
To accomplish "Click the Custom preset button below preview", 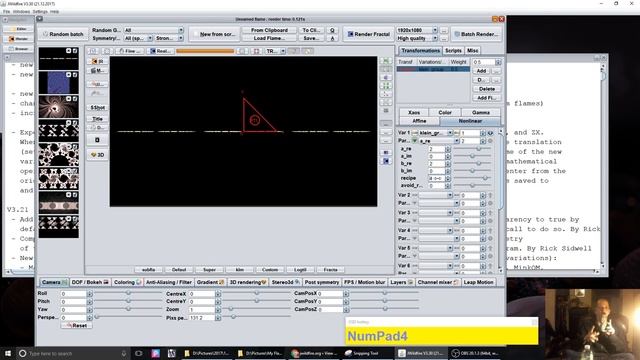I will [270, 270].
